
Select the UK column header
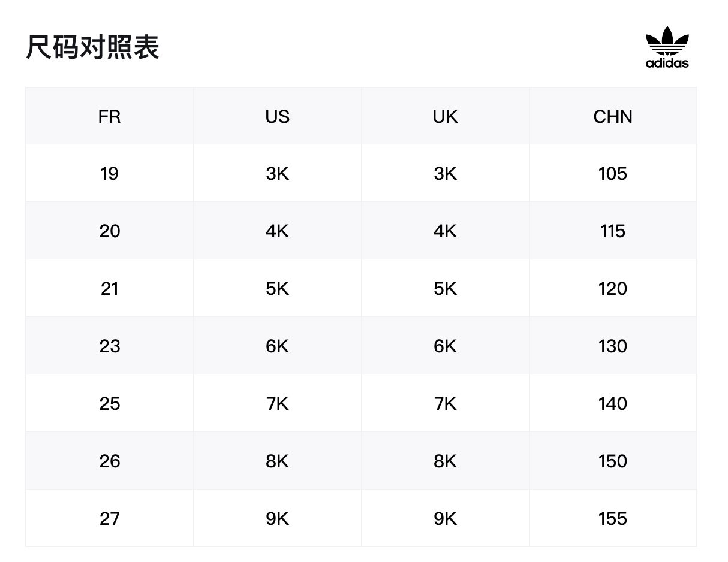(446, 116)
